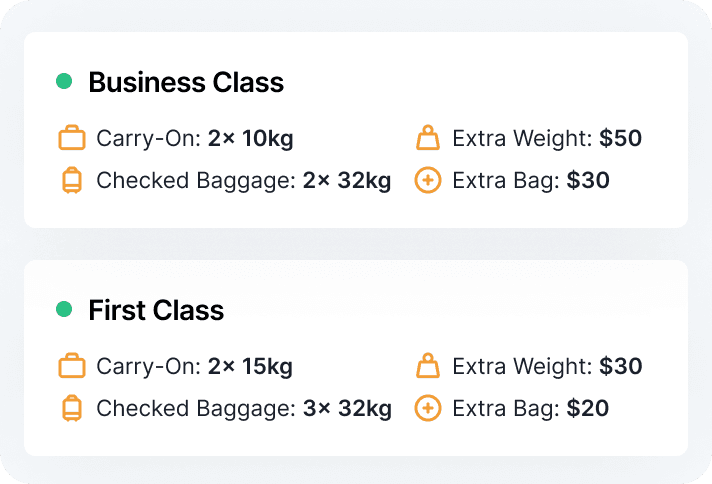Screen dimensions: 712x484
Task: Click the green dot beside First Class
Action: pos(64,309)
